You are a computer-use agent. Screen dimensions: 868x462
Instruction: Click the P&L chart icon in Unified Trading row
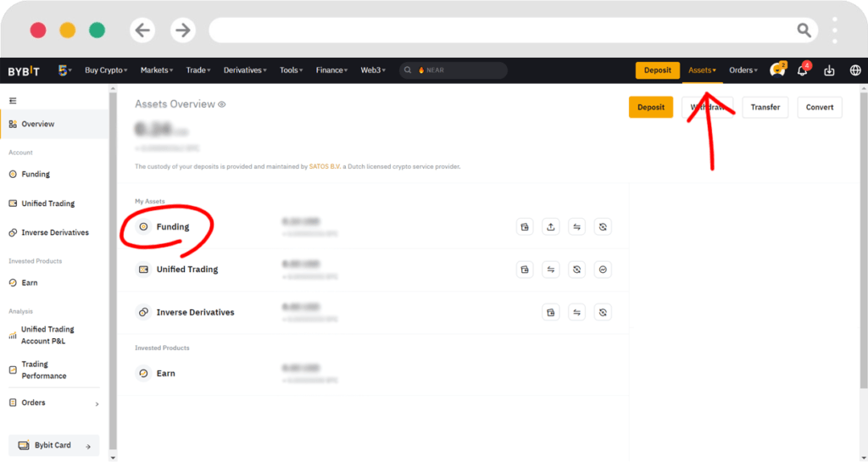click(603, 270)
